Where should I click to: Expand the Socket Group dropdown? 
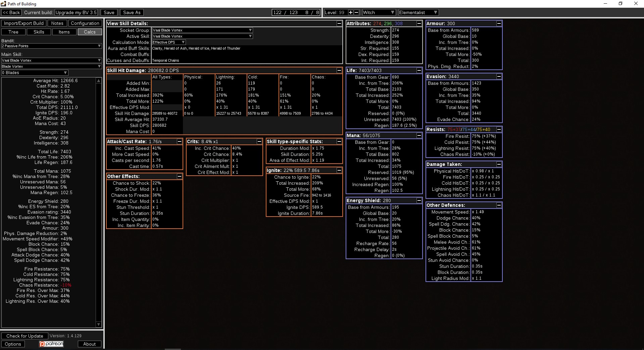[x=202, y=30]
